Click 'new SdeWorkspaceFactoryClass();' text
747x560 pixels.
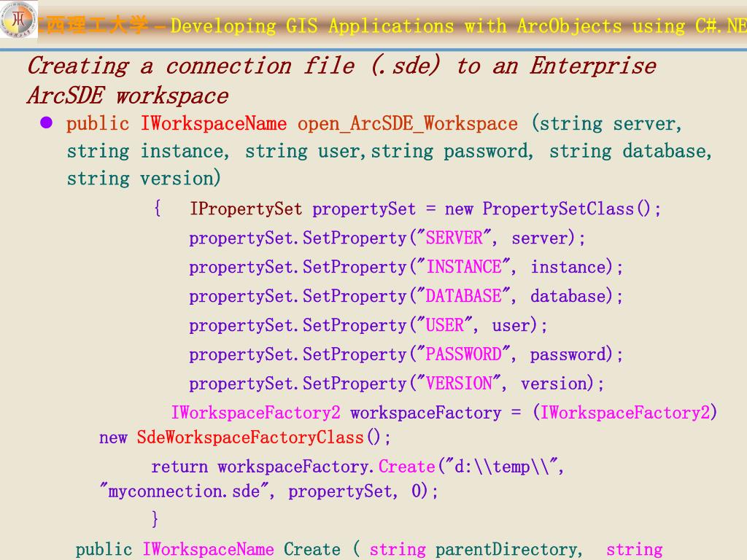[245, 437]
